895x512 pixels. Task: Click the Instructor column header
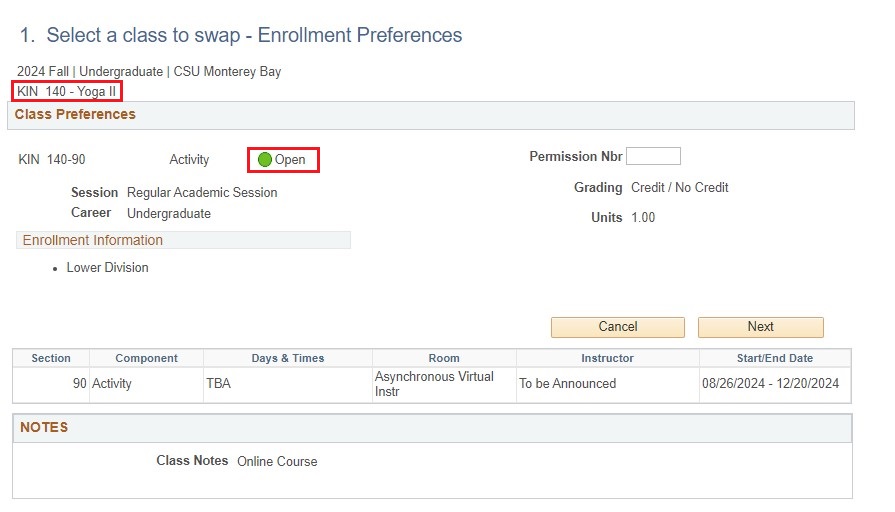pyautogui.click(x=607, y=358)
